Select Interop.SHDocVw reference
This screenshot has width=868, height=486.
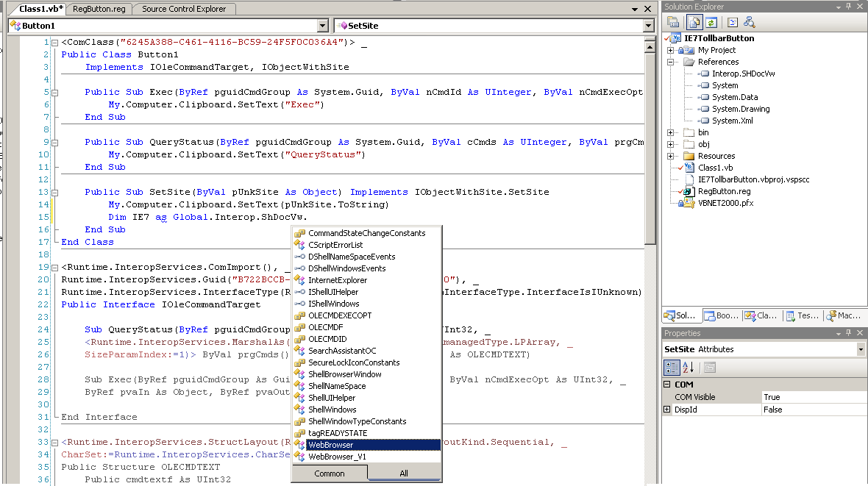743,74
